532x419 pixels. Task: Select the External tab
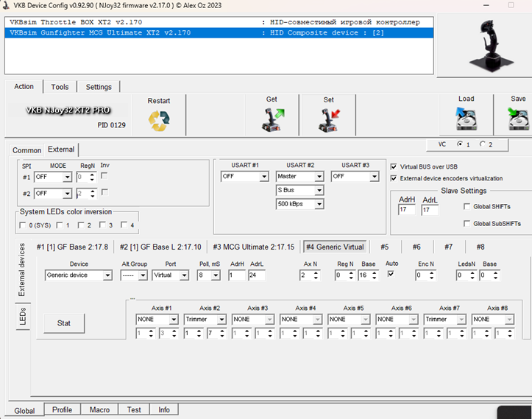pos(61,149)
